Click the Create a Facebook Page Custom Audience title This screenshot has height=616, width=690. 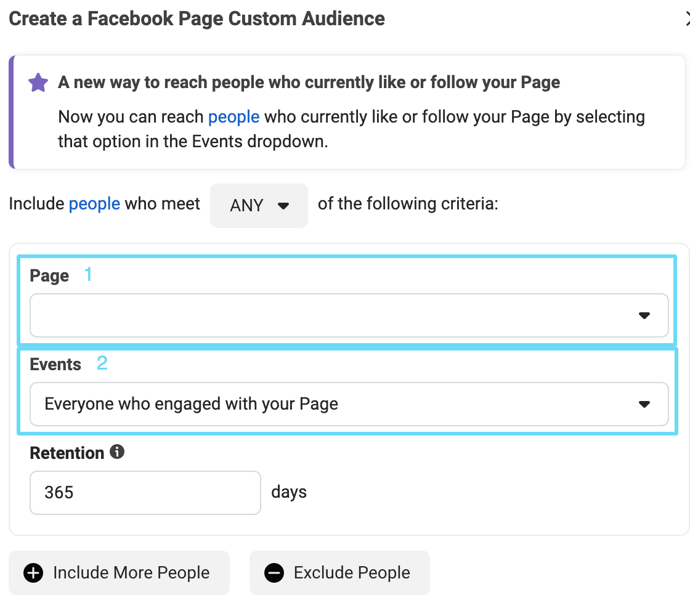tap(197, 18)
